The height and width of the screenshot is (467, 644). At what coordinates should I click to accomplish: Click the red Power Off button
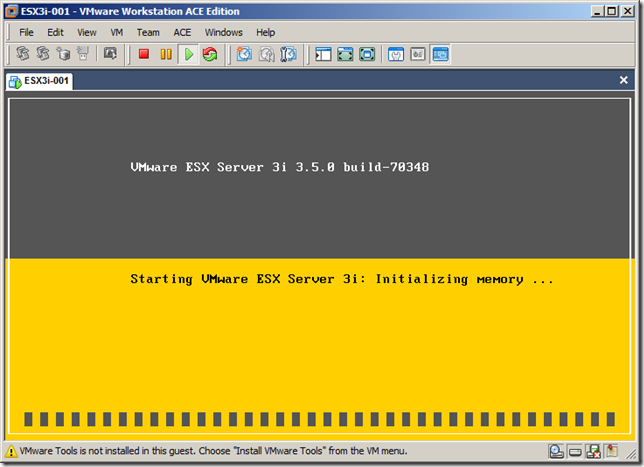click(x=144, y=54)
